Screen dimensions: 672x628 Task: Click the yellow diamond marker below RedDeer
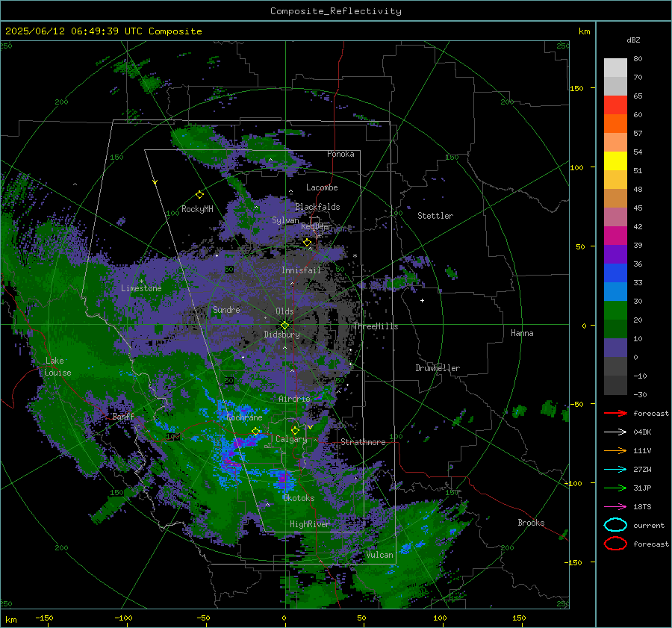pyautogui.click(x=307, y=243)
